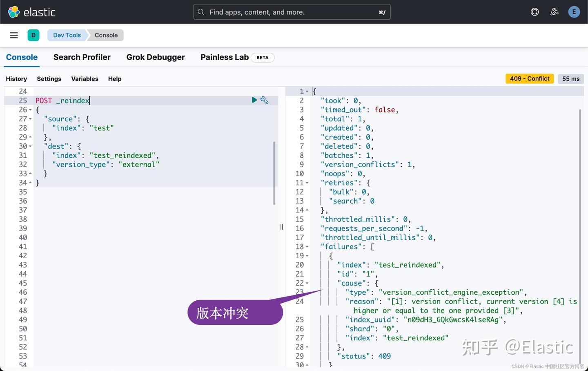Send the _reindex request with the play icon
The height and width of the screenshot is (371, 588).
[254, 100]
